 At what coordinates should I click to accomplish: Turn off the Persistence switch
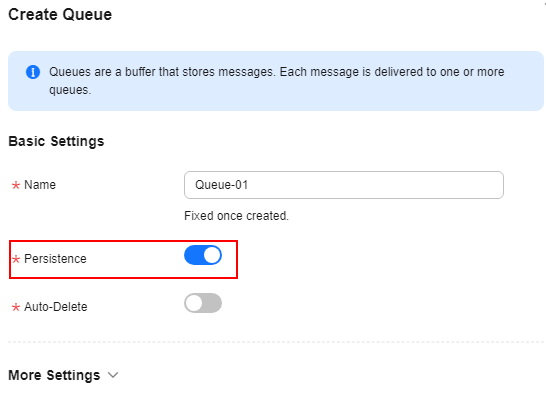point(203,255)
